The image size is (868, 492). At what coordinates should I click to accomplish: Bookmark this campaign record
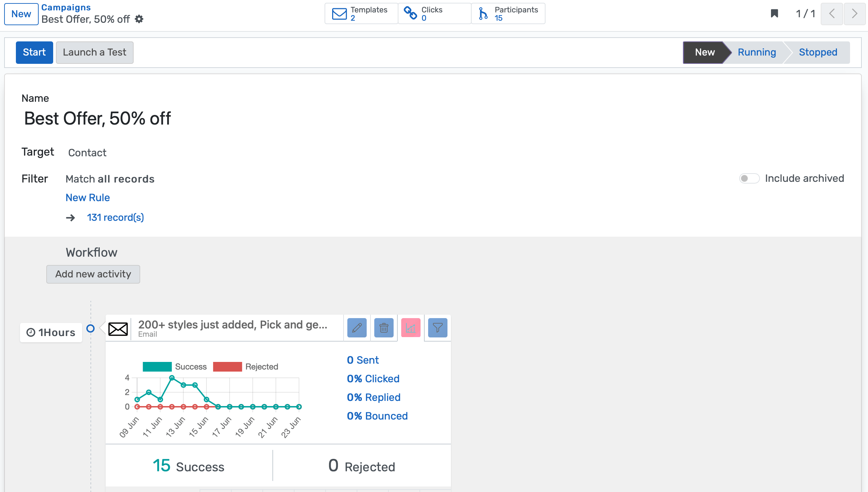point(774,13)
